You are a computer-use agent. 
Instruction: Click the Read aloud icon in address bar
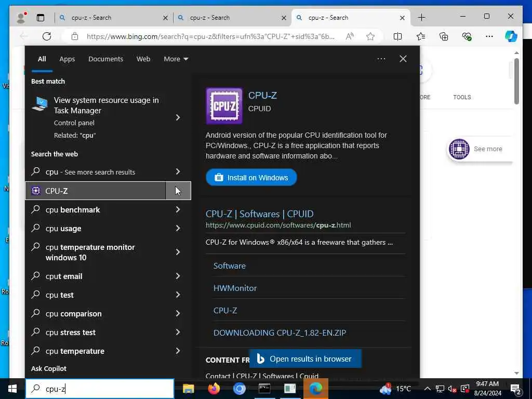(350, 36)
